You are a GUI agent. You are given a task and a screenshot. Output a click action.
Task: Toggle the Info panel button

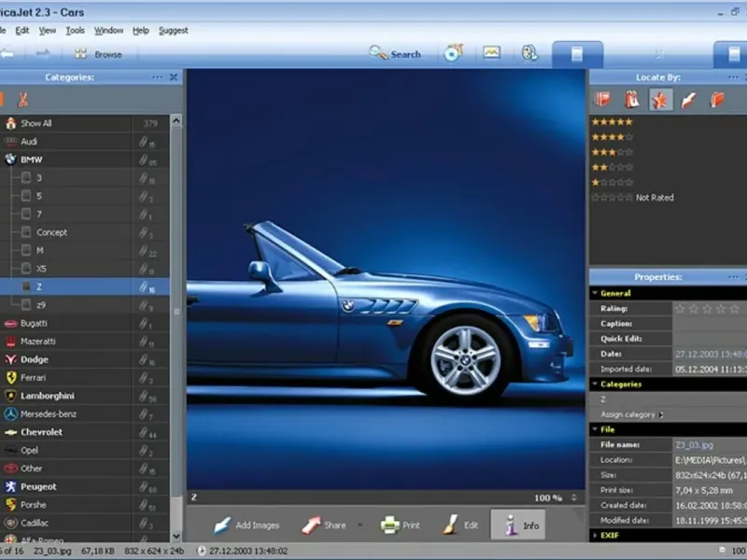tap(520, 525)
